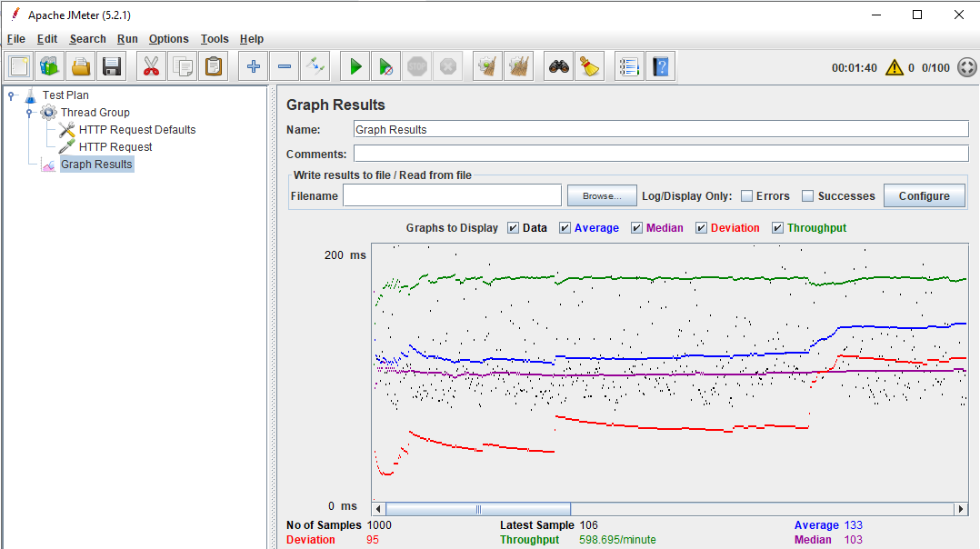Uncheck the Deviation graph display

click(x=702, y=227)
